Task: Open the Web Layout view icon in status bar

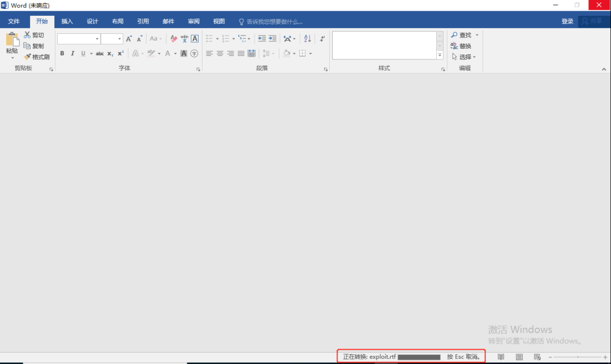Action: 537,357
